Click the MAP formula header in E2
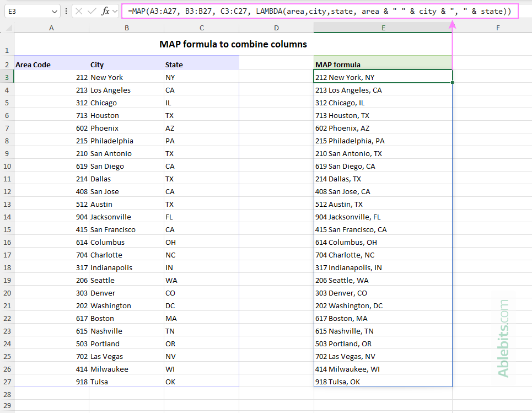Viewport: 532px width, 413px height. [x=383, y=65]
